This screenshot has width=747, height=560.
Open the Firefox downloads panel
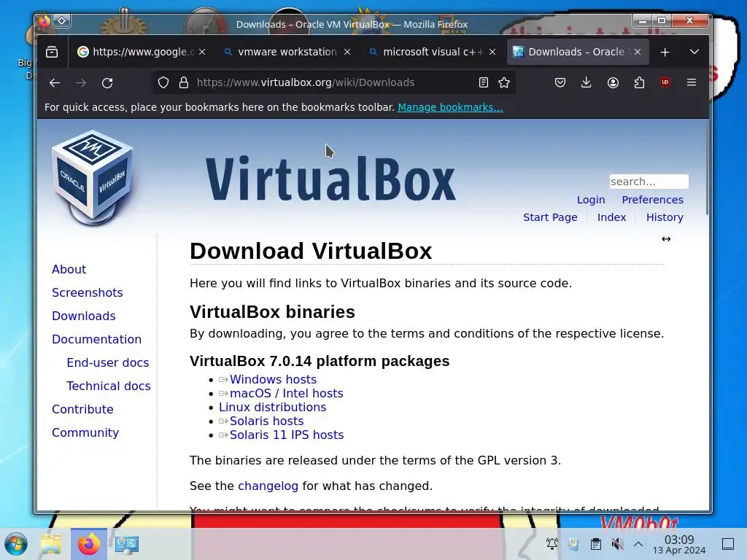coord(587,82)
